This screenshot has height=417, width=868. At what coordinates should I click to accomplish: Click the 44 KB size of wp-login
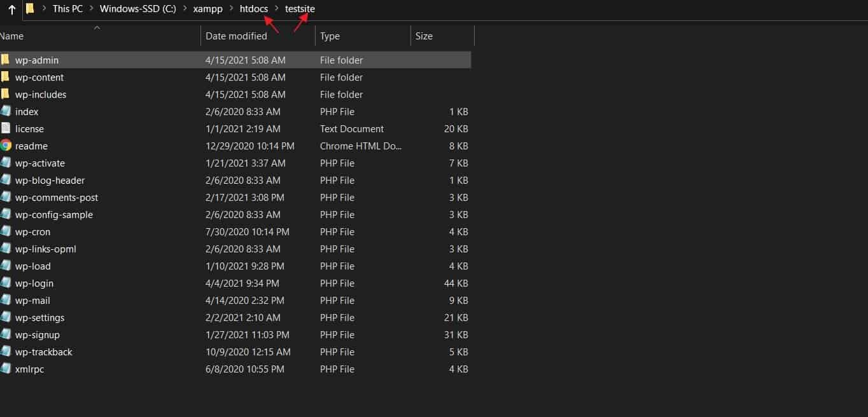click(456, 284)
